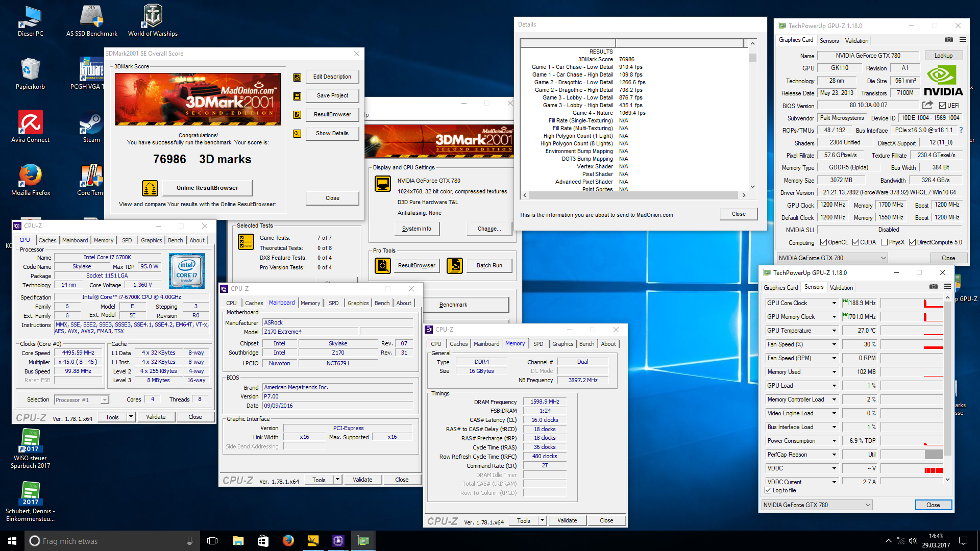Open Tools dropdown arrow in CPU-Z Memory window
Screen dimensions: 980x551
(542, 521)
